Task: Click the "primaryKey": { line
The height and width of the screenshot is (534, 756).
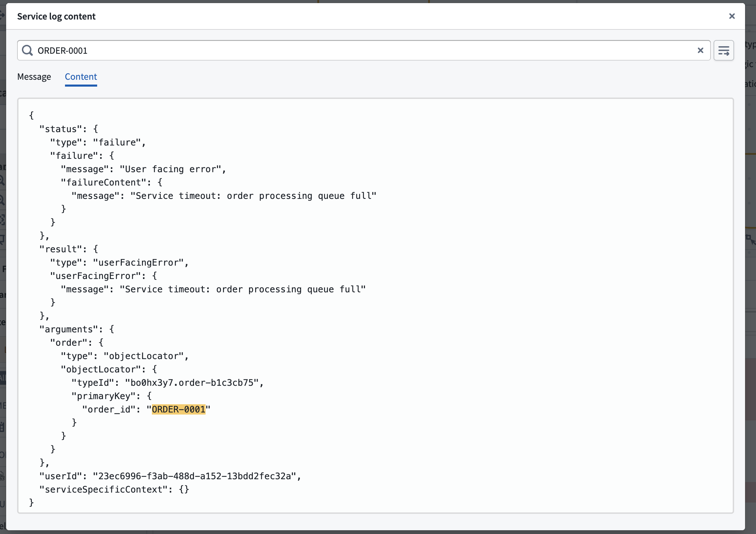Action: (x=112, y=396)
